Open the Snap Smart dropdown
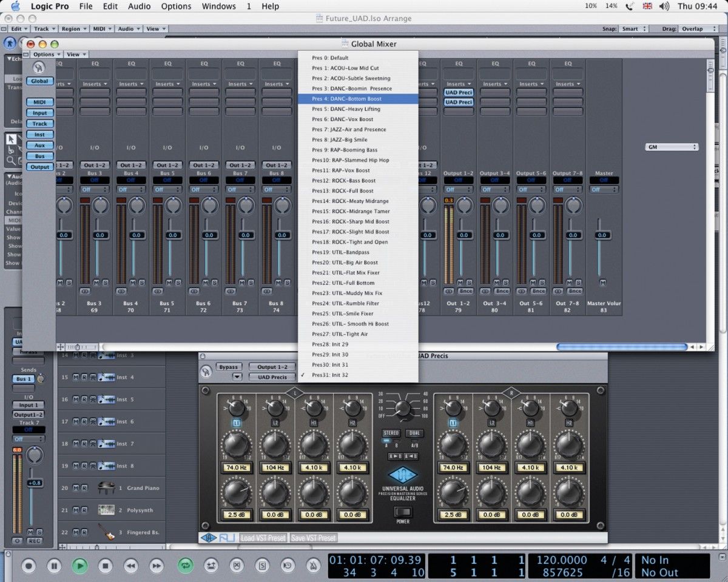 click(633, 28)
